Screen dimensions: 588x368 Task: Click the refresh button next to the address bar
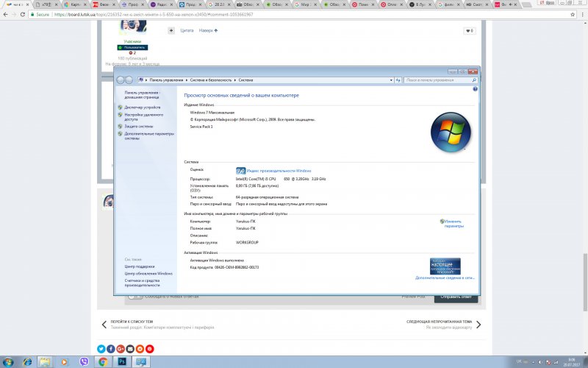coord(397,79)
